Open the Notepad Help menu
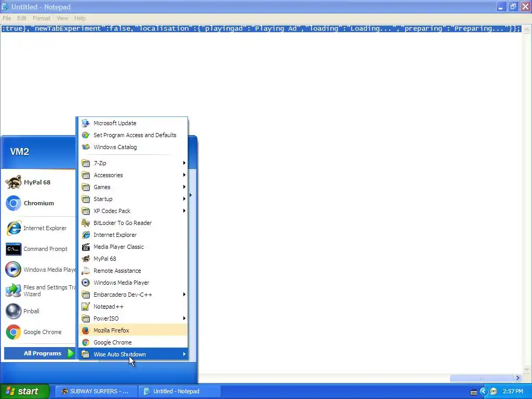The height and width of the screenshot is (399, 532). 79,18
